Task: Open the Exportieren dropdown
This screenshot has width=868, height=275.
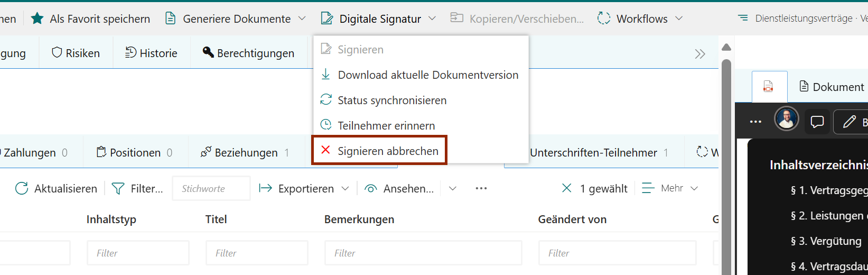Action: [x=345, y=189]
